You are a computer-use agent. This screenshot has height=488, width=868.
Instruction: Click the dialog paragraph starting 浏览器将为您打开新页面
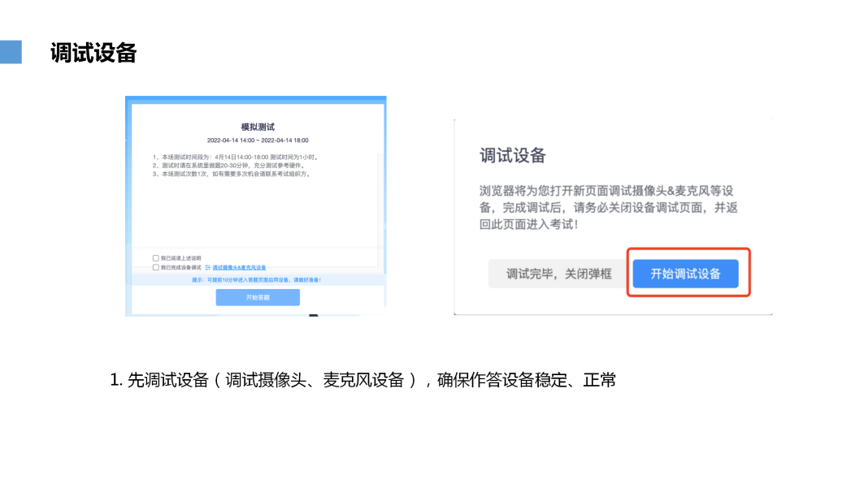609,208
